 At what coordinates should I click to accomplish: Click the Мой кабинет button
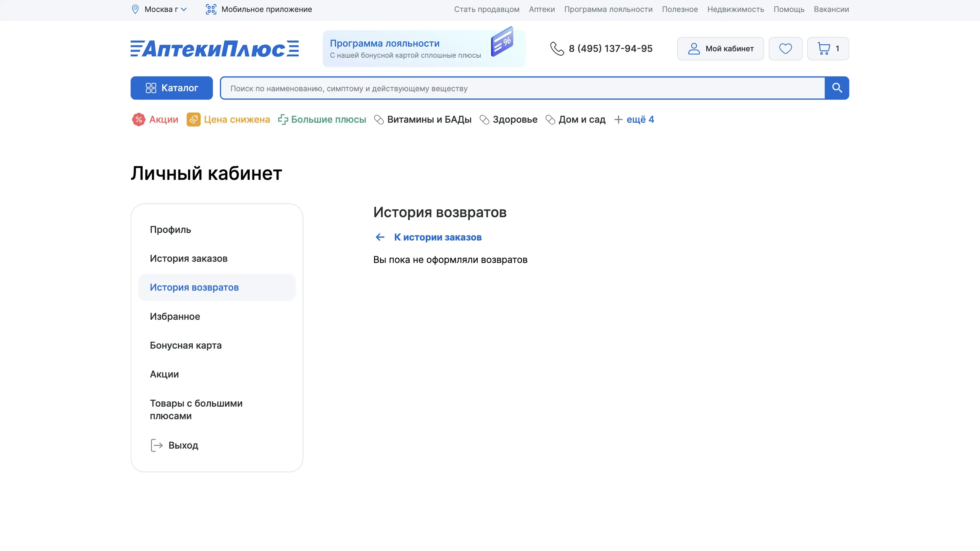click(720, 49)
